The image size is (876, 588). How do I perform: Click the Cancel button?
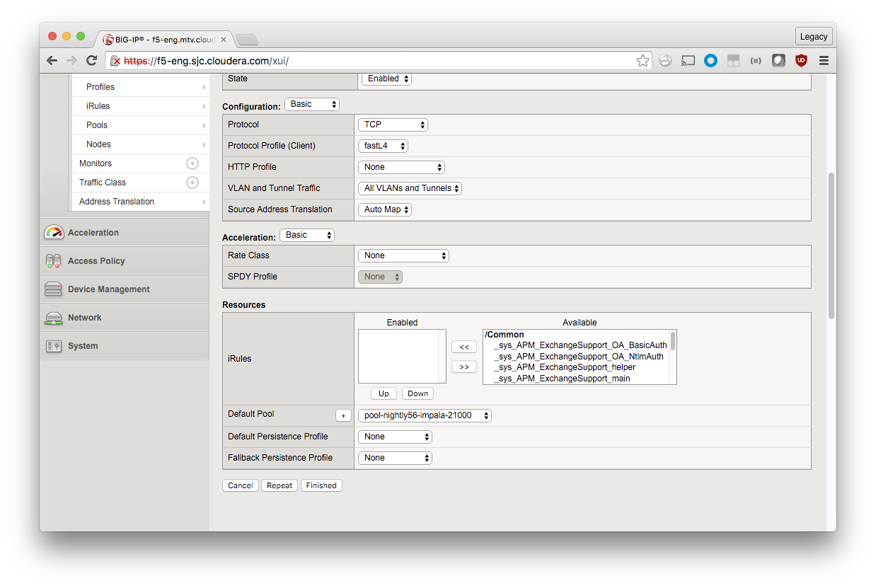click(x=241, y=485)
